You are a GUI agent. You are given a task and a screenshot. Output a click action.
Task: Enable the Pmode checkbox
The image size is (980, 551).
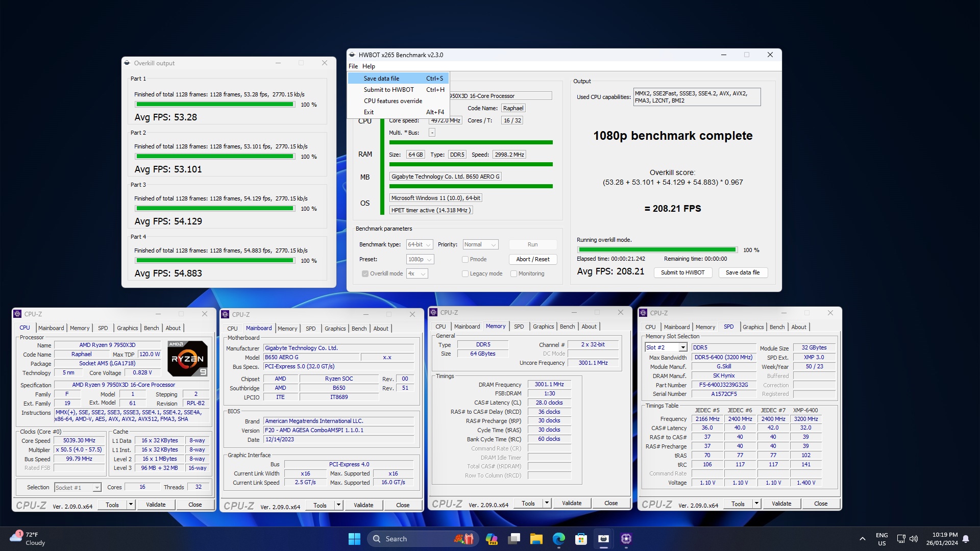465,260
